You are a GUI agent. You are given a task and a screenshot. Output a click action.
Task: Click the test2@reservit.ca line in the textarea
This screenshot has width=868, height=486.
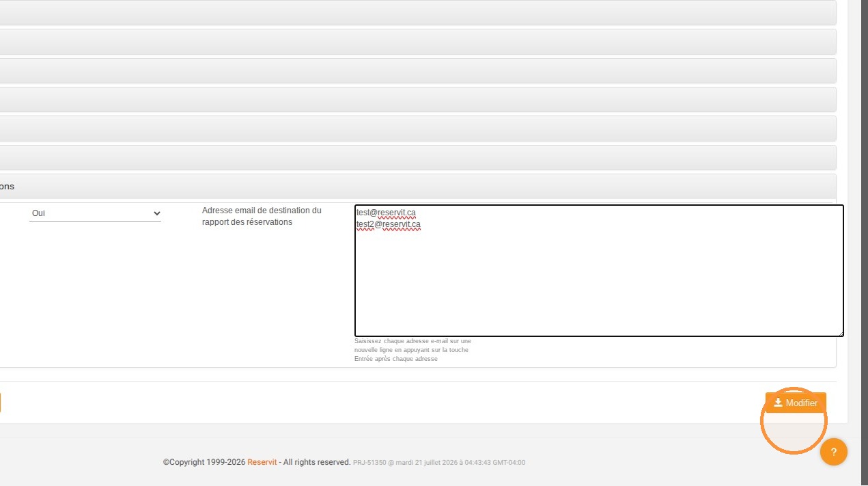coord(388,224)
